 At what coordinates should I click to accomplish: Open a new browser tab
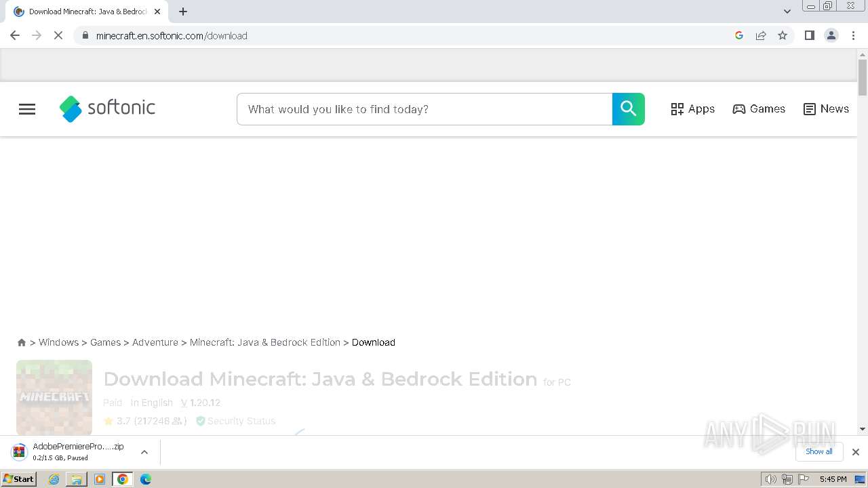[183, 12]
